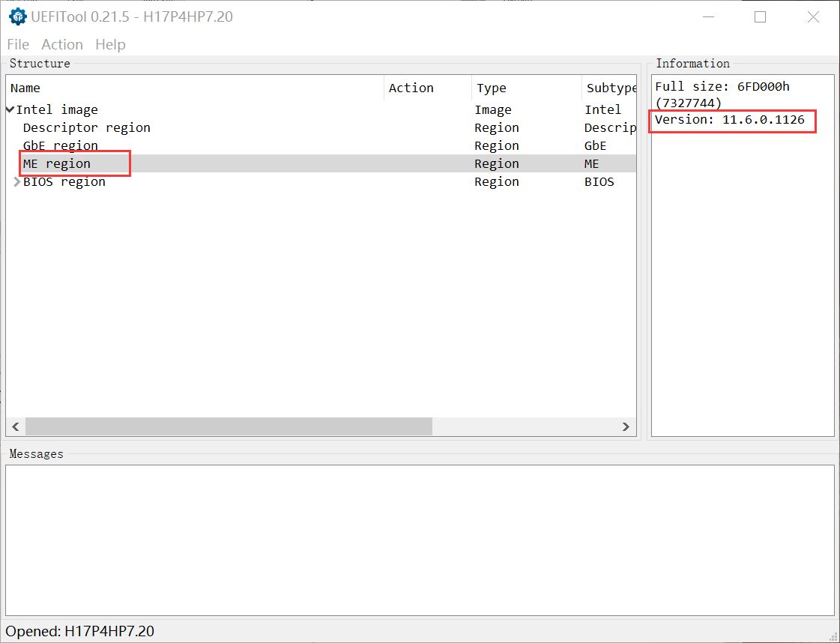Image resolution: width=840 pixels, height=643 pixels.
Task: Click the Image type cell
Action: (x=493, y=110)
